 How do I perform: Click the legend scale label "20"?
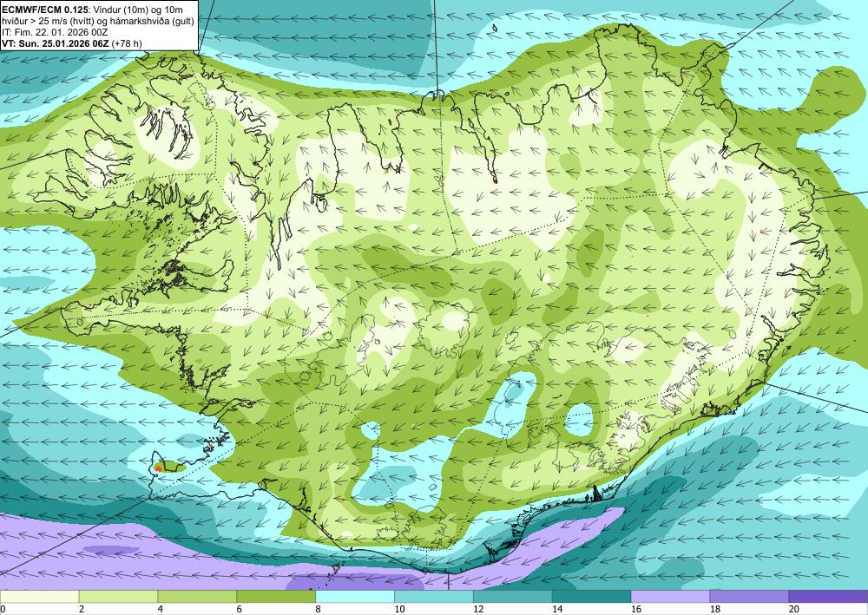coord(793,609)
